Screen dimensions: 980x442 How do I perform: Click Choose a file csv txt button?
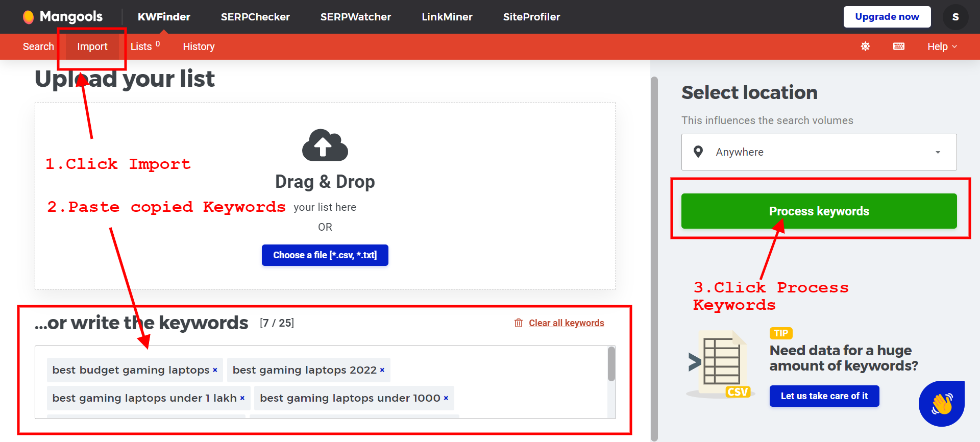coord(325,255)
